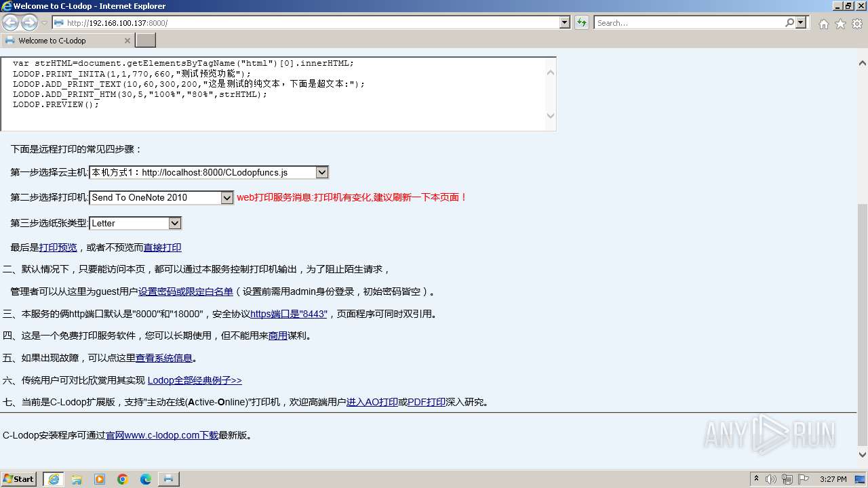Open a new blank tab

point(146,41)
